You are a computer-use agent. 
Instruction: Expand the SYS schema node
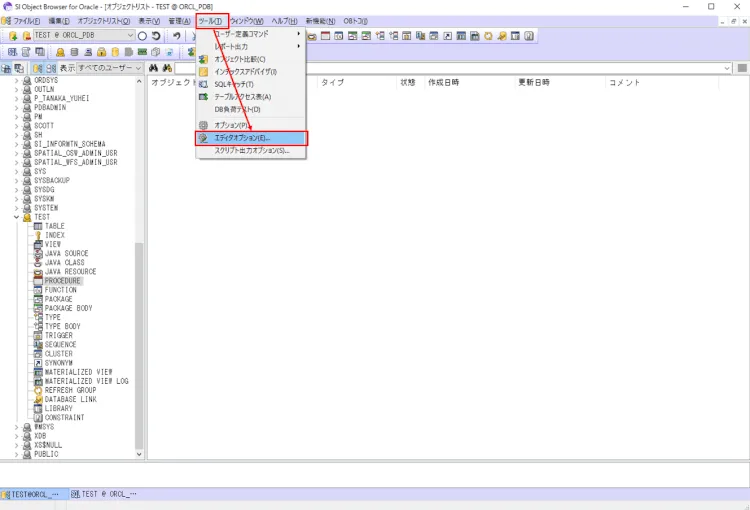coord(17,171)
